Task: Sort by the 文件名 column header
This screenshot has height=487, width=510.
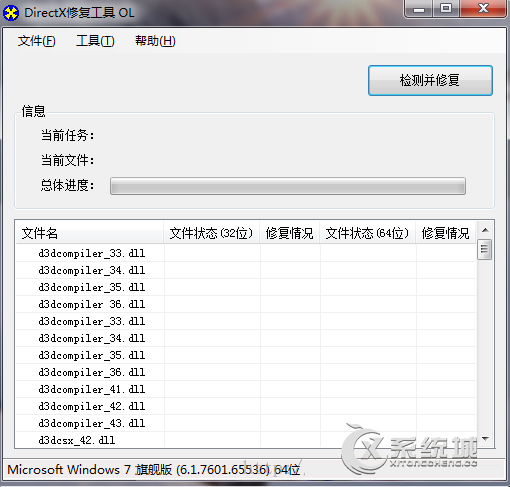Action: coord(90,233)
